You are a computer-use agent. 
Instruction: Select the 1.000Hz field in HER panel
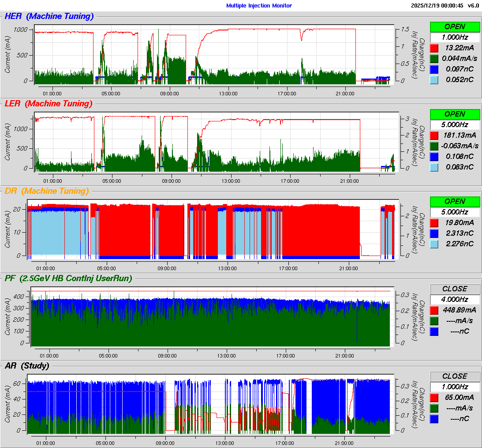pos(455,38)
